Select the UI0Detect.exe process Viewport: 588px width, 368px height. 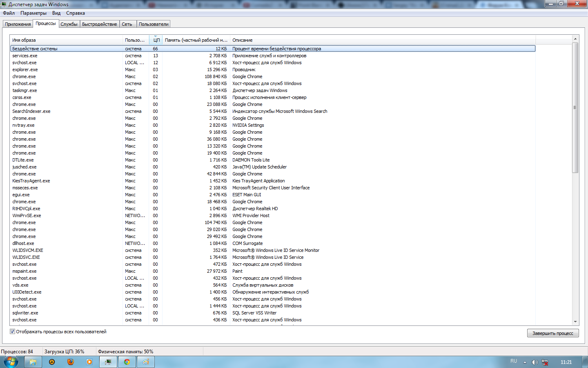pos(273,292)
